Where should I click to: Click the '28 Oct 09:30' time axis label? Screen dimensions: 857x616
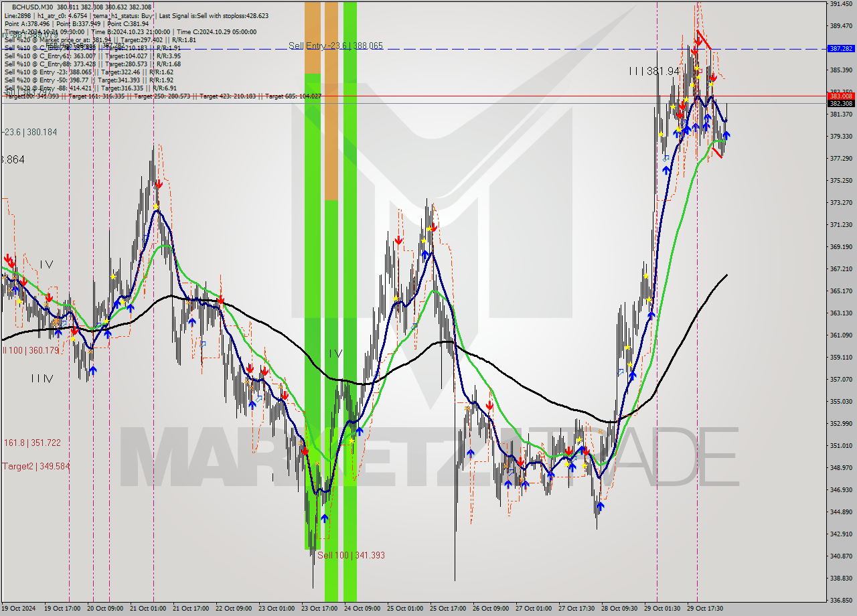click(620, 609)
